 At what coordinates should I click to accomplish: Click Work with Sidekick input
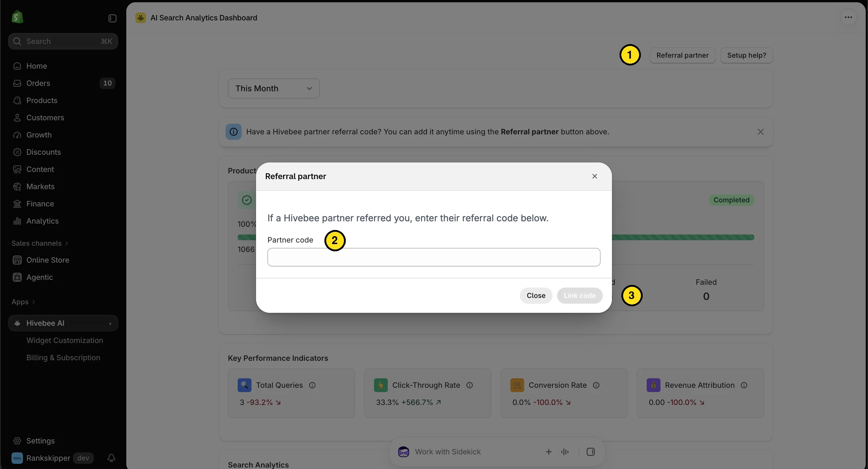448,452
